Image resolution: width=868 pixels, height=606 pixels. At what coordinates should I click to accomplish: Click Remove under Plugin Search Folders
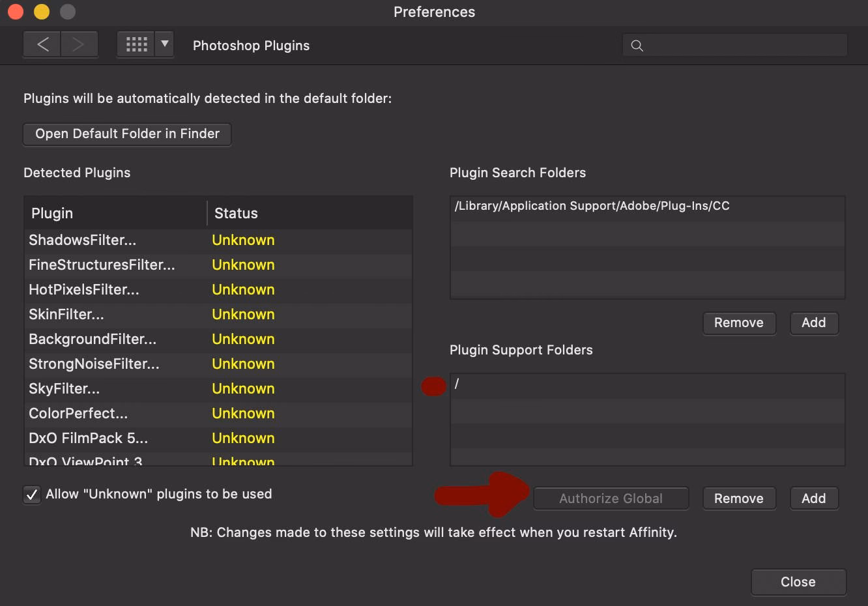pos(739,323)
